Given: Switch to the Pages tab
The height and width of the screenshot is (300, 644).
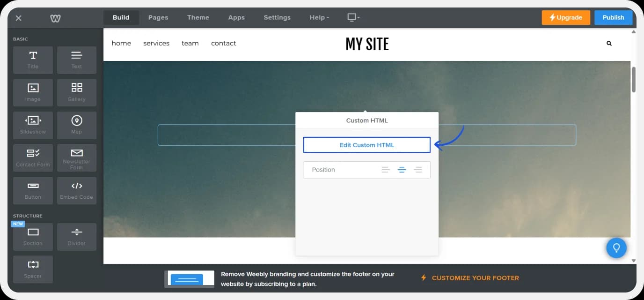Looking at the screenshot, I should click(x=158, y=17).
